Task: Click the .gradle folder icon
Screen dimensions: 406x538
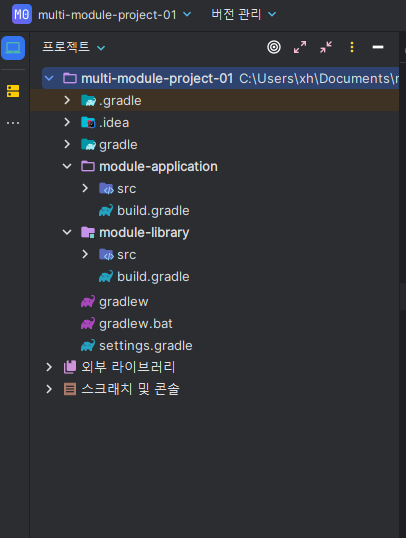Action: [x=88, y=101]
